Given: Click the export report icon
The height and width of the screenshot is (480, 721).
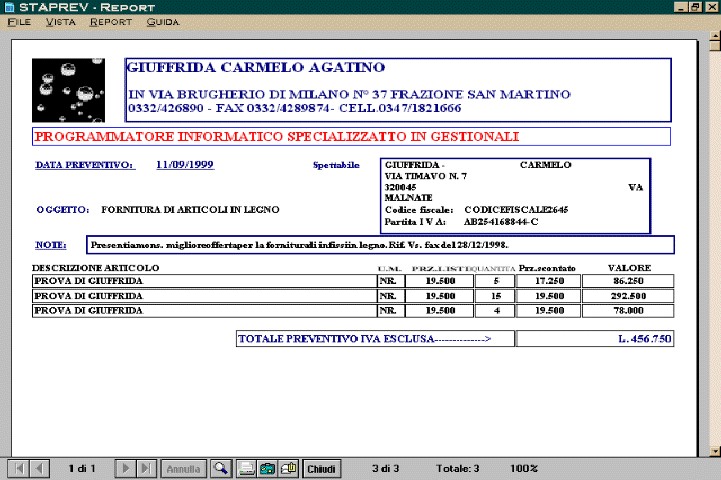Looking at the screenshot, I should (268, 468).
